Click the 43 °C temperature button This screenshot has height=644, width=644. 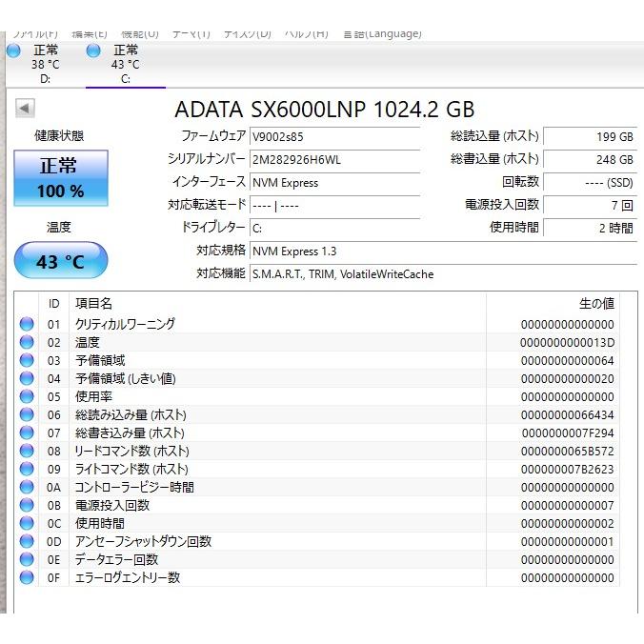[x=61, y=260]
